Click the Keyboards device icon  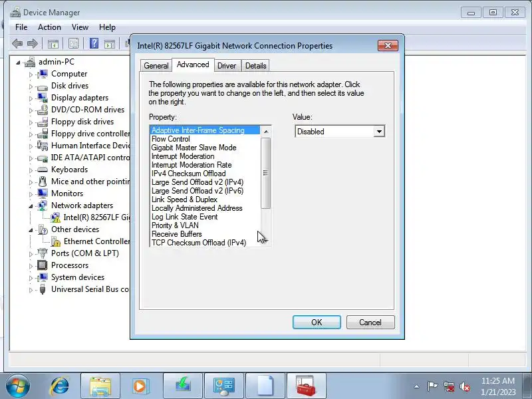point(43,170)
